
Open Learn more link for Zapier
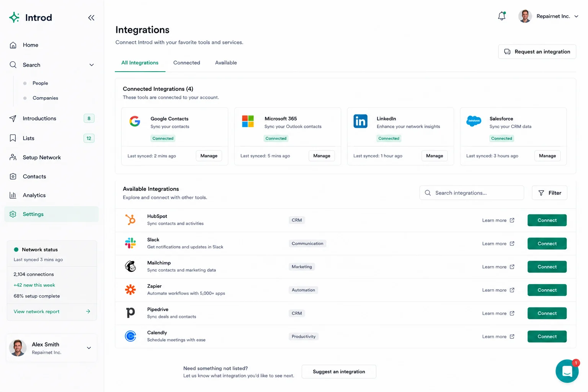tap(498, 290)
